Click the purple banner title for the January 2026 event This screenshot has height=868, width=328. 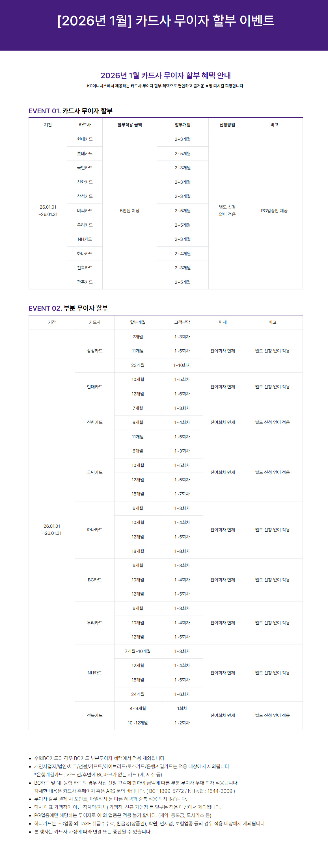[165, 21]
